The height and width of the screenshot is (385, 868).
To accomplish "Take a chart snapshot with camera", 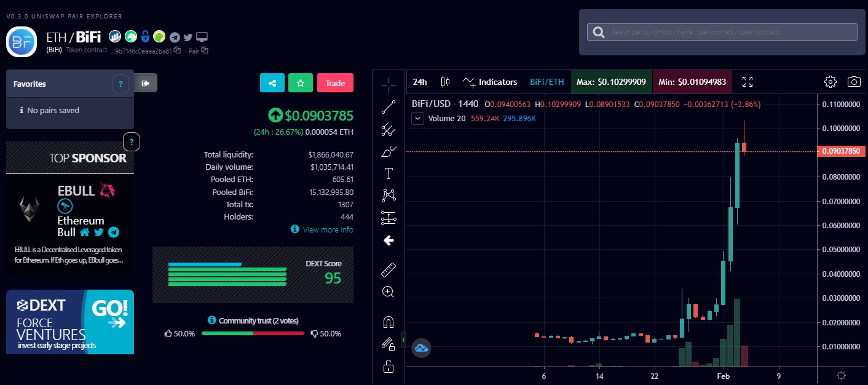I will [854, 82].
